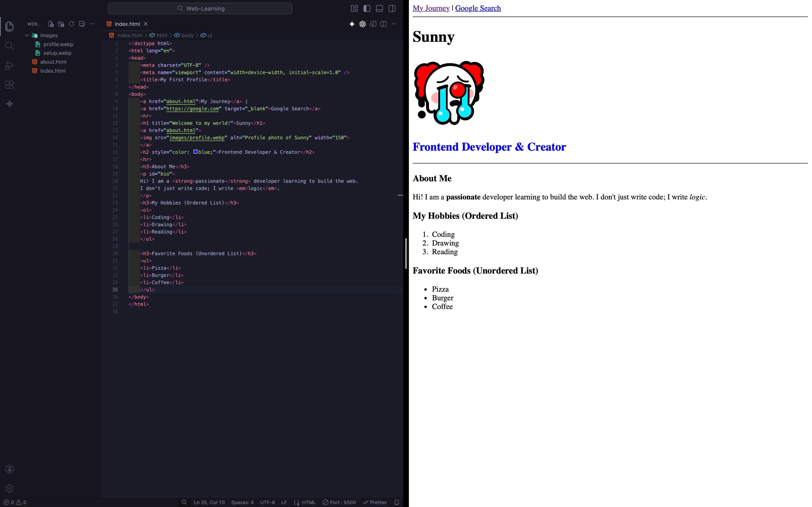Toggle the secondary side bar

click(392, 8)
